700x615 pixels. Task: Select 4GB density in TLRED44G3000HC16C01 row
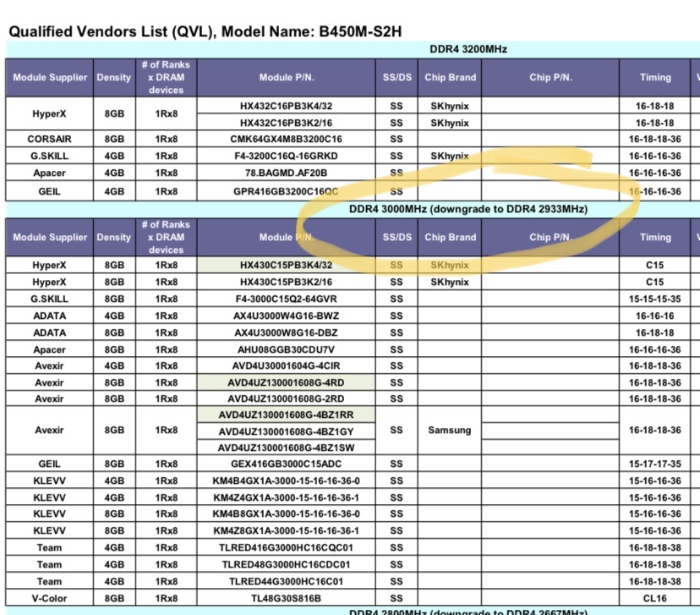114,582
